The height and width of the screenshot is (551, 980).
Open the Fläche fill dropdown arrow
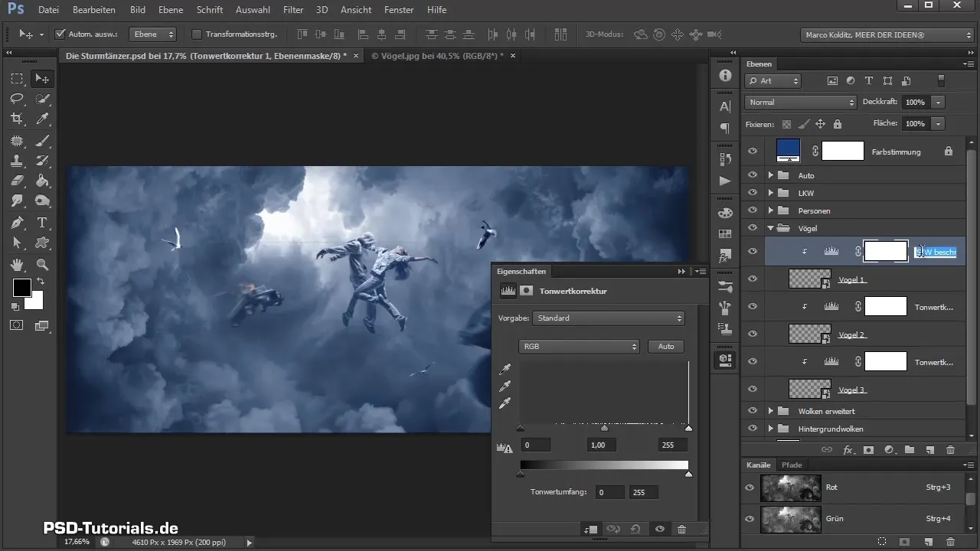point(938,123)
